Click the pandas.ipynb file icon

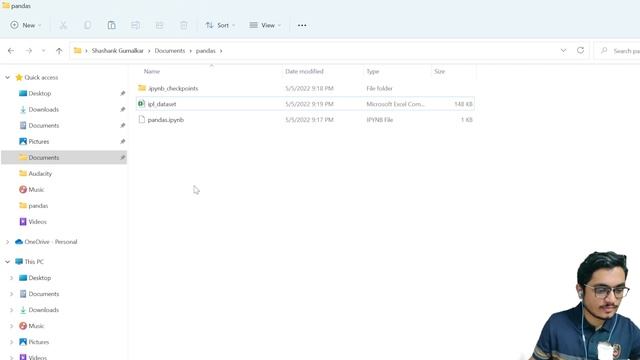pos(142,119)
